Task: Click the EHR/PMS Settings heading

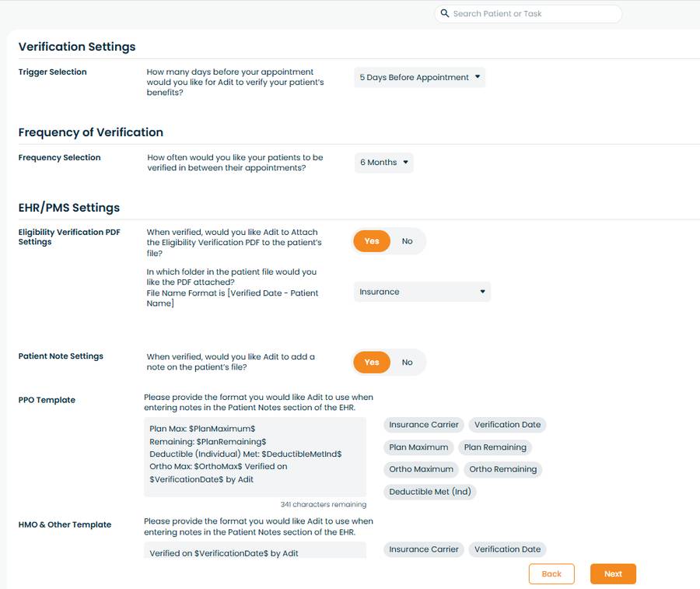Action: click(x=69, y=208)
